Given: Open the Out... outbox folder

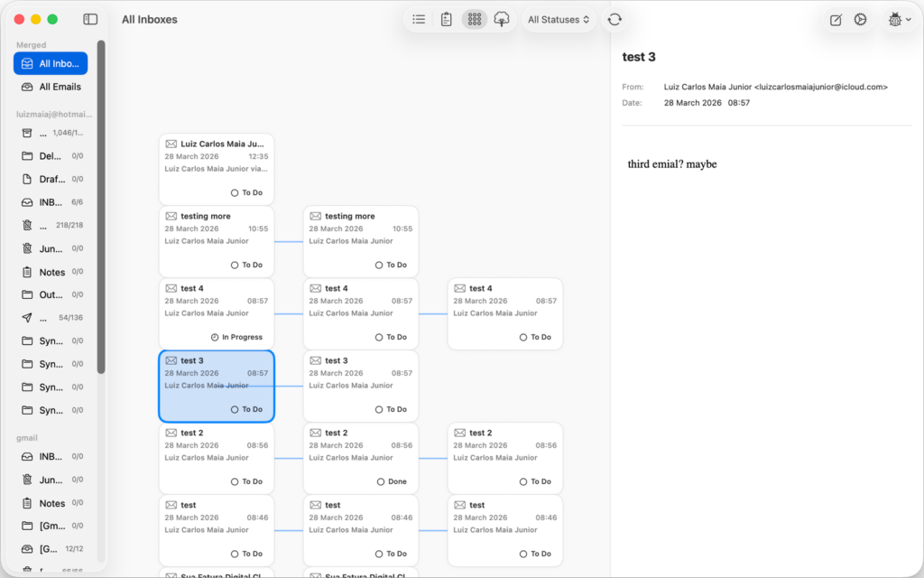Looking at the screenshot, I should coord(51,295).
